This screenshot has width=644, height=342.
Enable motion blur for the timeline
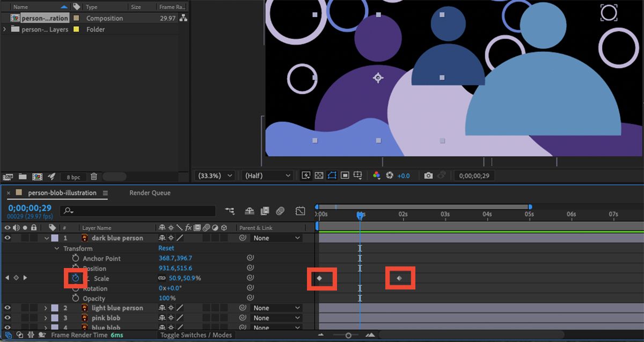(280, 211)
